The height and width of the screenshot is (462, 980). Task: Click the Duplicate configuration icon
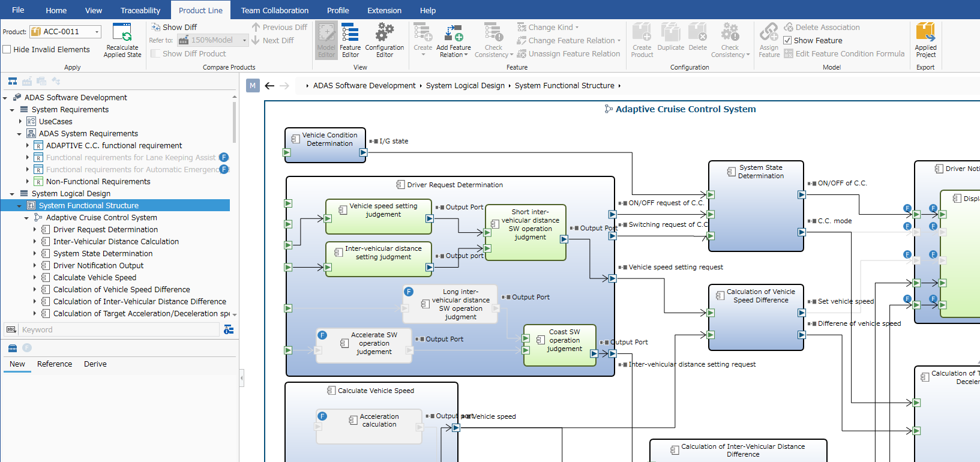tap(670, 32)
